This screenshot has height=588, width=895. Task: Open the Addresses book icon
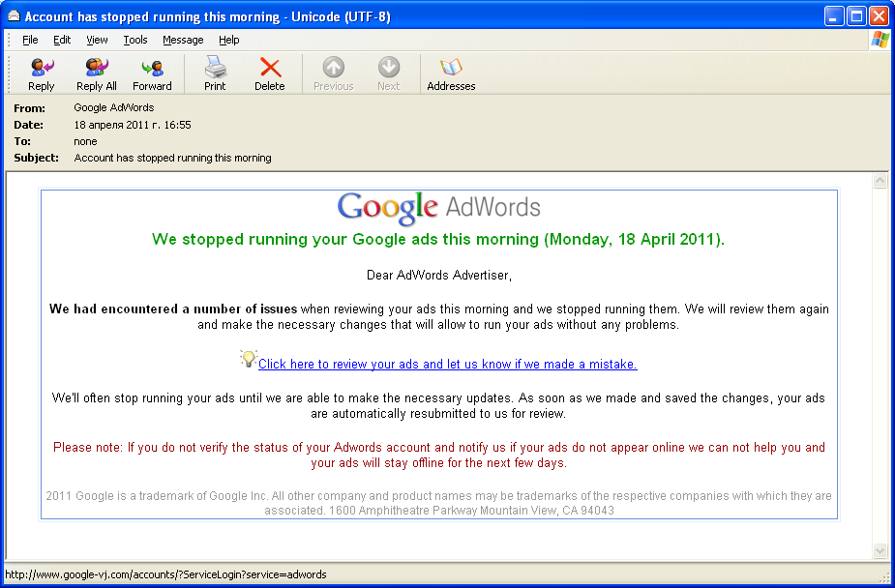(451, 74)
